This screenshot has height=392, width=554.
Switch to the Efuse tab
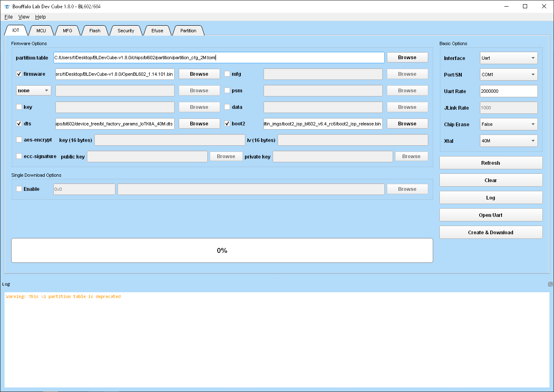click(157, 31)
